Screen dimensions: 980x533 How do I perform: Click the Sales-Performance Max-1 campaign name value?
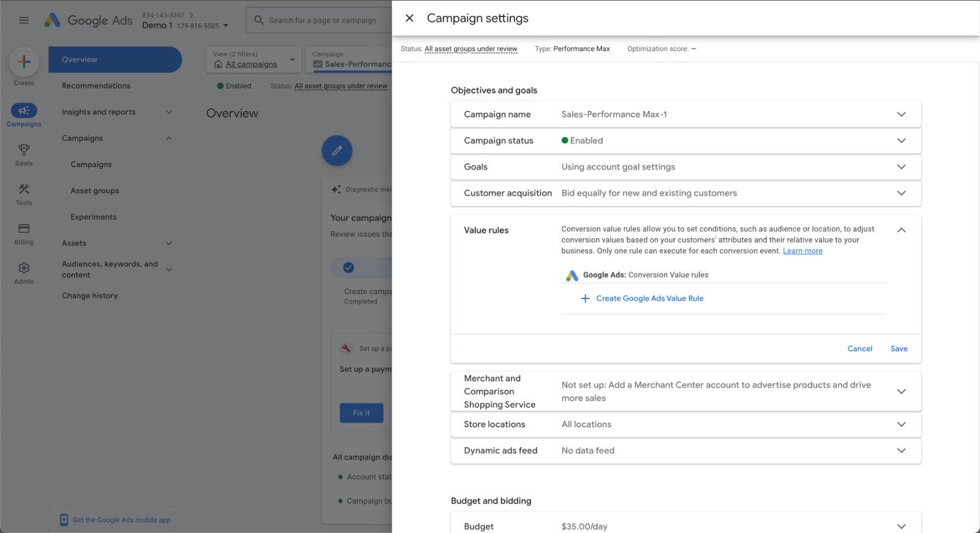click(x=614, y=115)
